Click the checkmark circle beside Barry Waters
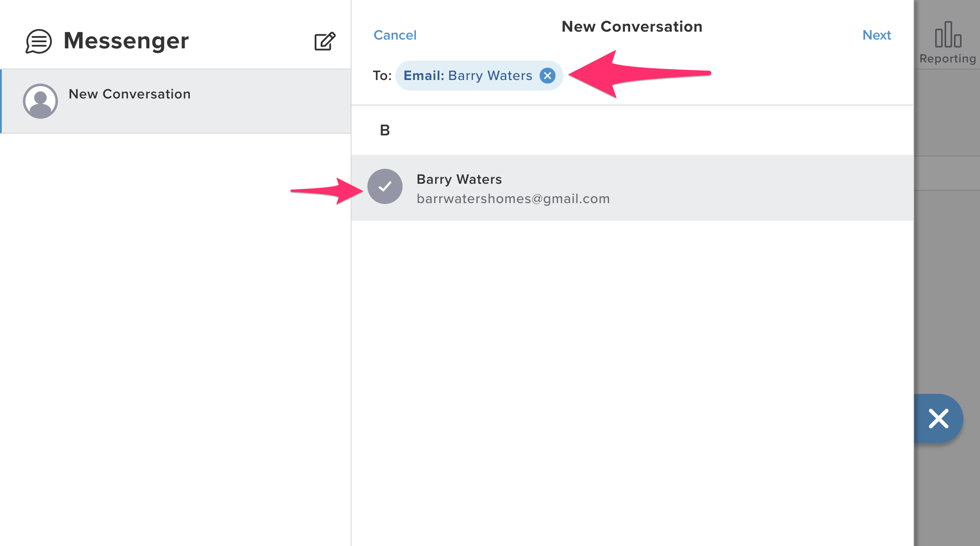 coord(385,186)
